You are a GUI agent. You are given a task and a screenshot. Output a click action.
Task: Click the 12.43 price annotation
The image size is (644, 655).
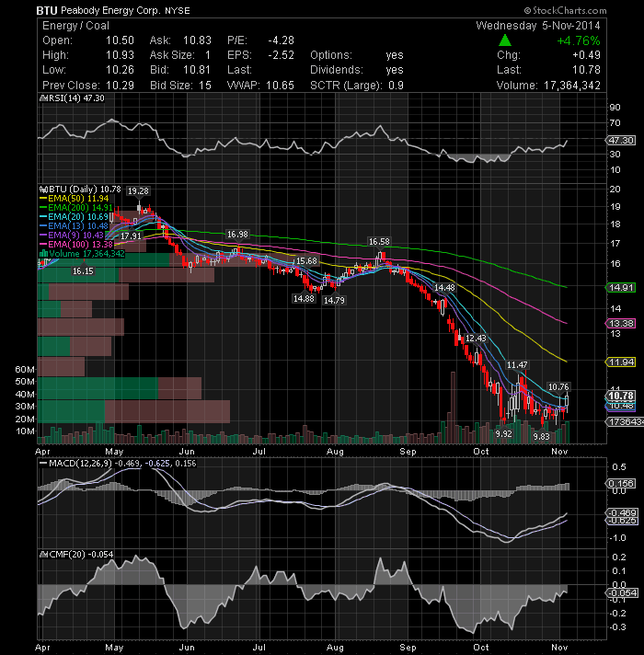(x=476, y=339)
